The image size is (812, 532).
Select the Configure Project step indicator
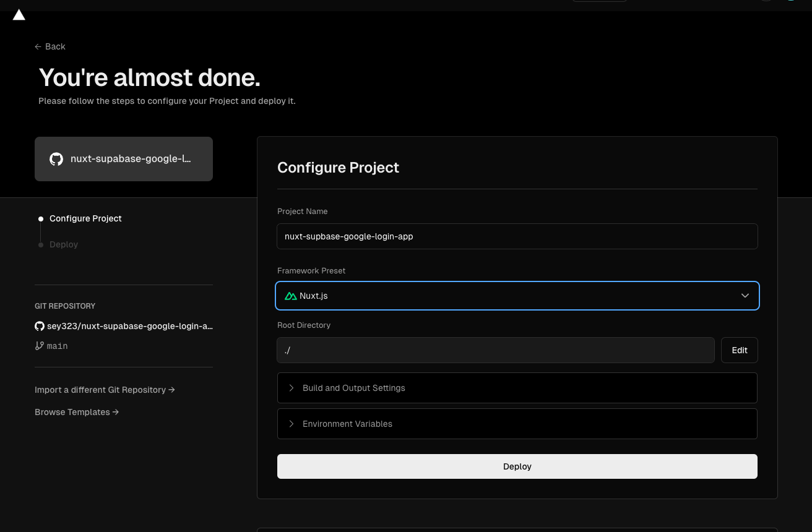(x=85, y=218)
